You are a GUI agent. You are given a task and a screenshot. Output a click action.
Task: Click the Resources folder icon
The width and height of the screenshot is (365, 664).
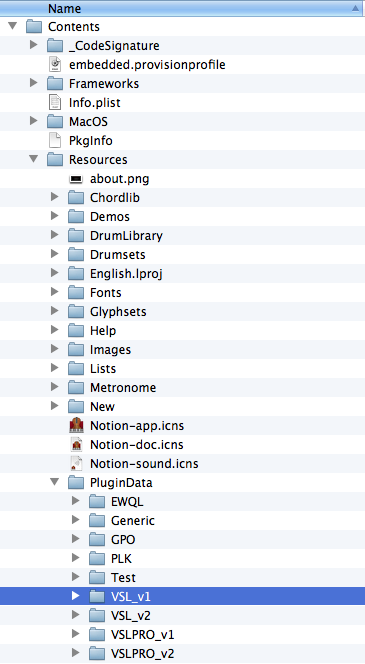[x=55, y=160]
